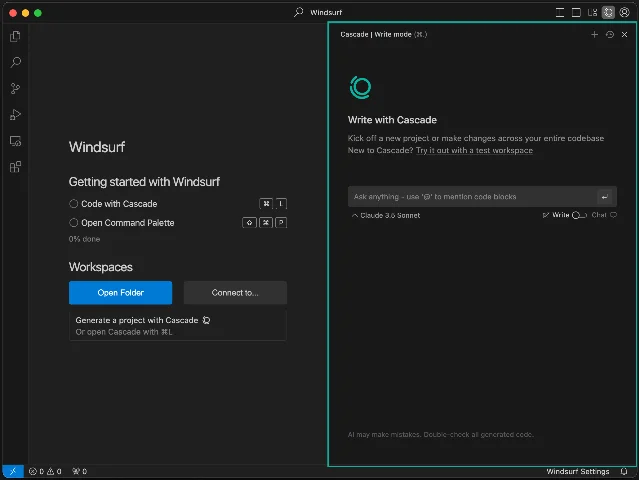
Task: Click the Write mode label
Action: pos(560,215)
